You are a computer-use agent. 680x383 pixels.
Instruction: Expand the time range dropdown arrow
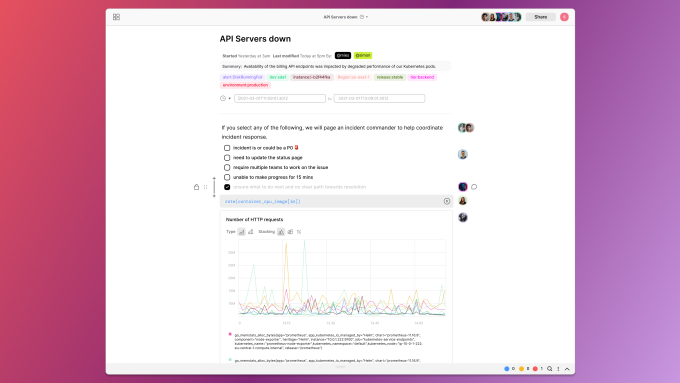(229, 98)
